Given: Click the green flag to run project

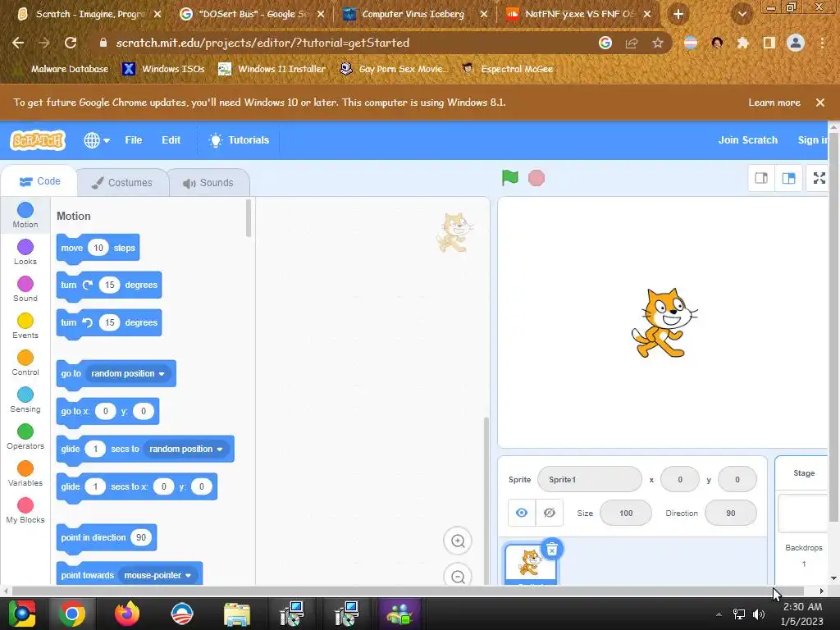Looking at the screenshot, I should pyautogui.click(x=510, y=178).
